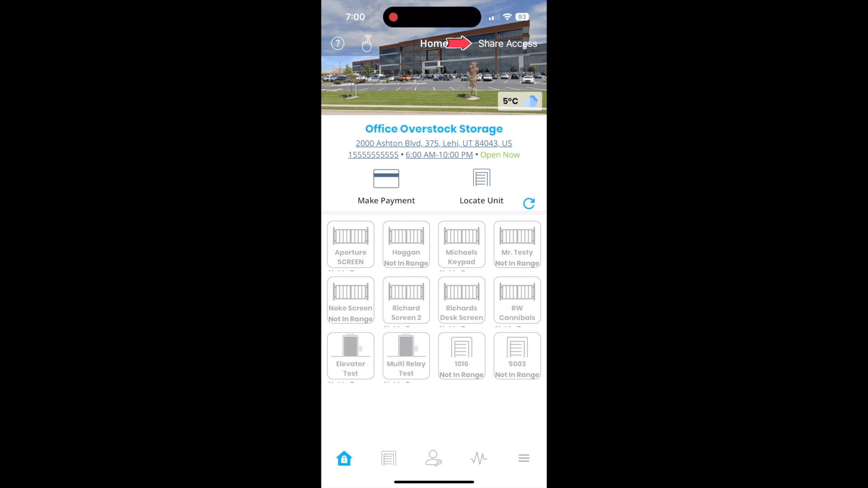The height and width of the screenshot is (488, 868).
Task: Tap the 6:00 AM-10:00 PM hours link
Action: point(439,155)
